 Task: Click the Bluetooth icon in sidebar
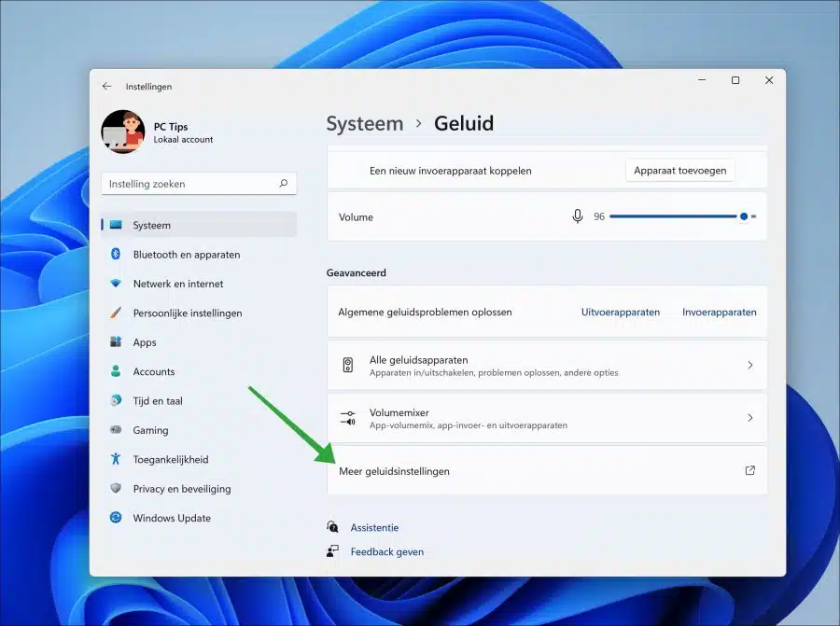coord(115,254)
